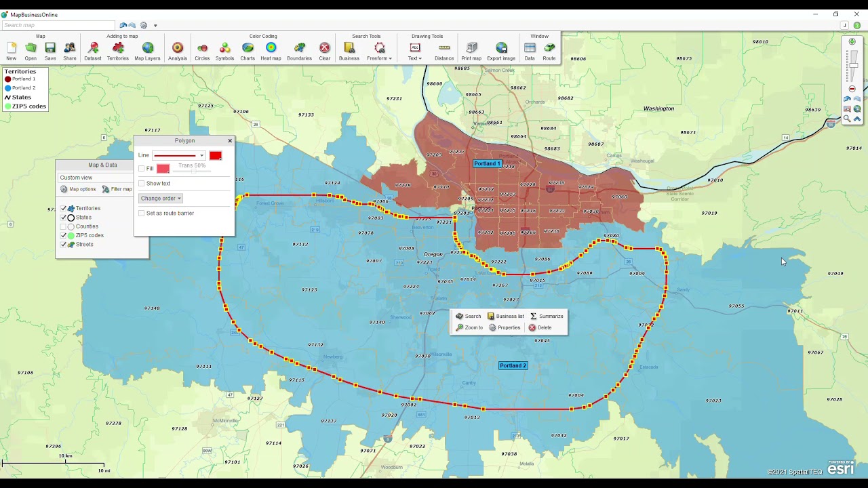This screenshot has height=488, width=868.
Task: Save the current map
Action: (50, 51)
